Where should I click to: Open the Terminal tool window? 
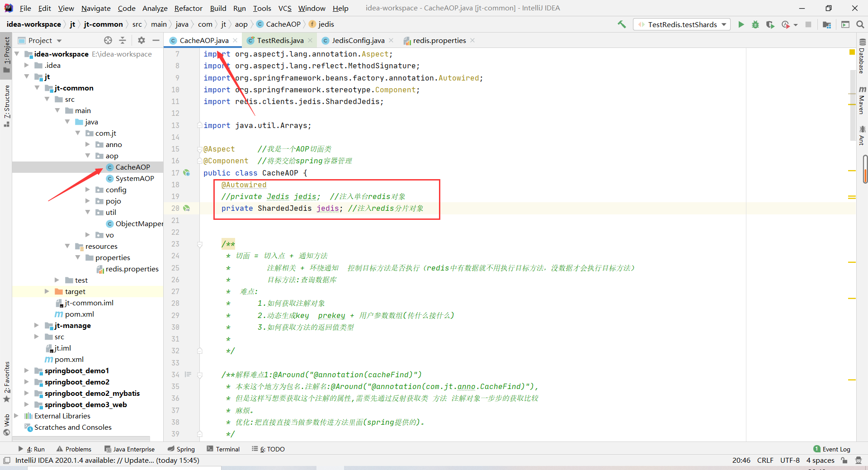[223, 449]
